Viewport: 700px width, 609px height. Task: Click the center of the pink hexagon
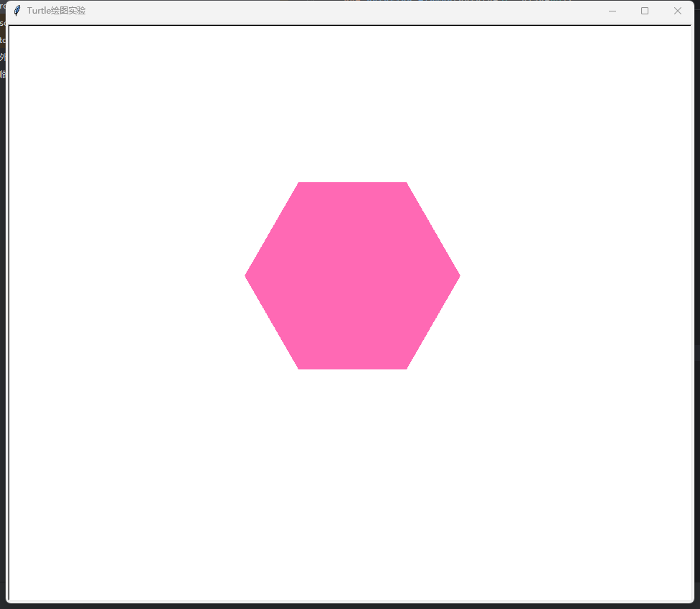(352, 275)
